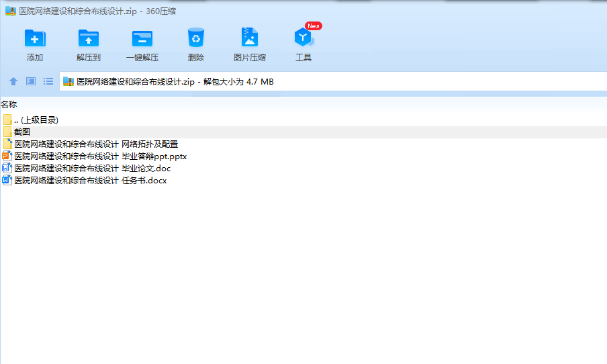Viewport: 607px width, 364px height.
Task: Open the 图片压缩 image compression tool
Action: pyautogui.click(x=250, y=37)
